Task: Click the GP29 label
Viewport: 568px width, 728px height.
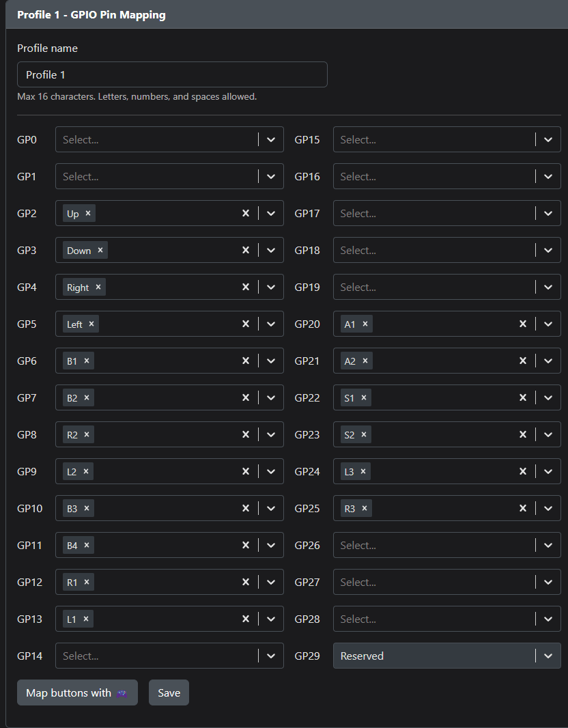Action: (307, 656)
